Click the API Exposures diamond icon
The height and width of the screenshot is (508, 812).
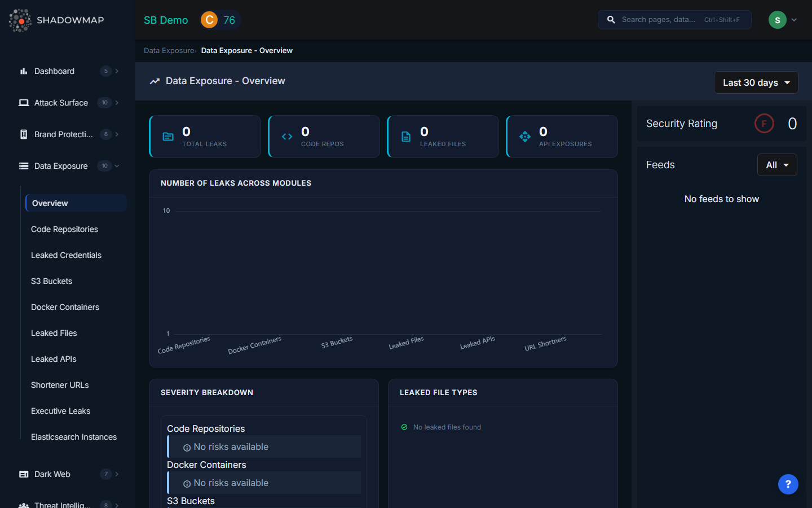(524, 136)
